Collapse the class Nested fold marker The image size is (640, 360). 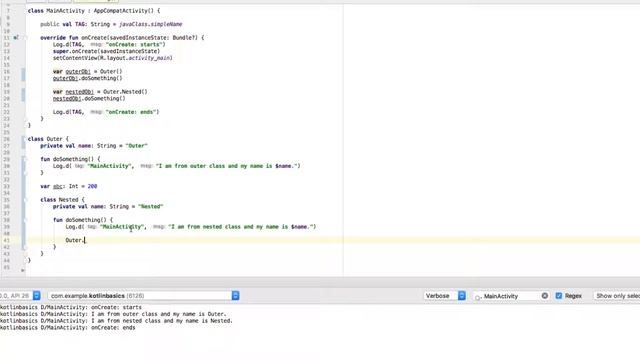coord(25,200)
